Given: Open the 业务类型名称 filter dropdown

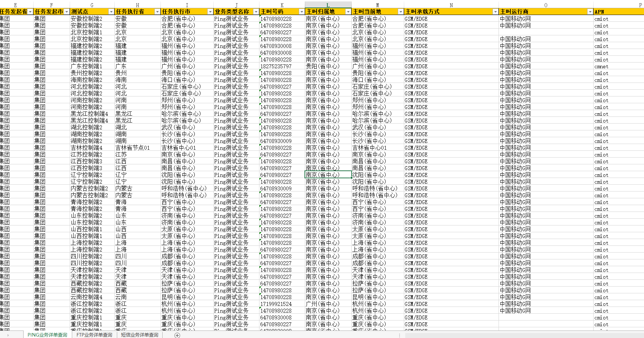Looking at the screenshot, I should tap(256, 12).
